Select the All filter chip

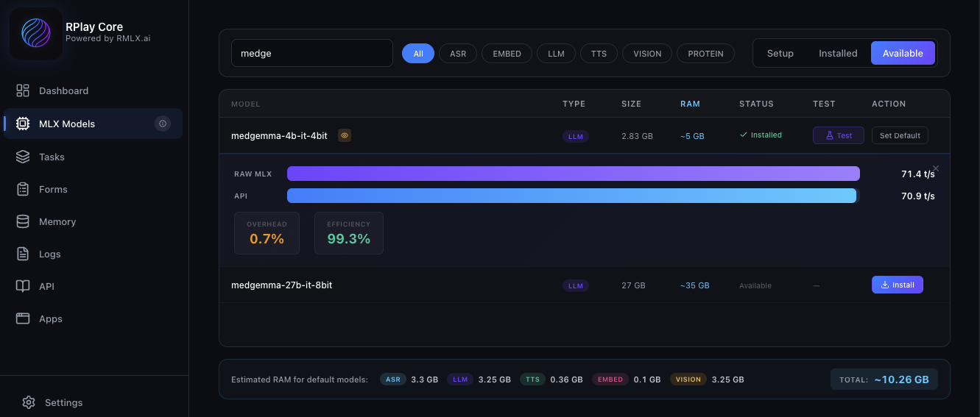click(418, 54)
